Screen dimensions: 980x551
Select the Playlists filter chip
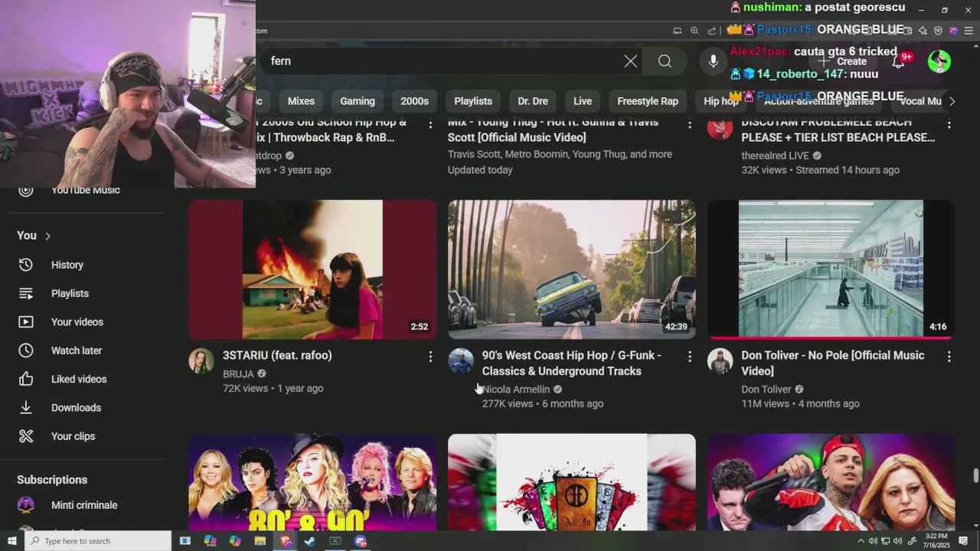473,101
